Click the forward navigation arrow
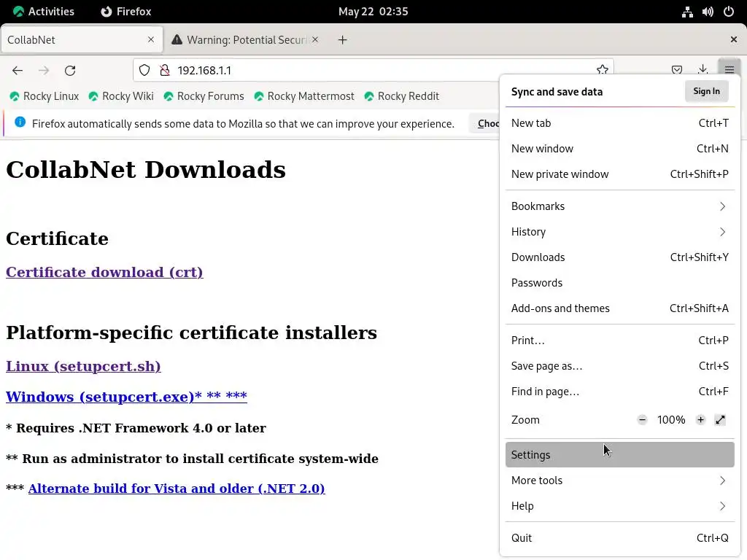 click(44, 71)
